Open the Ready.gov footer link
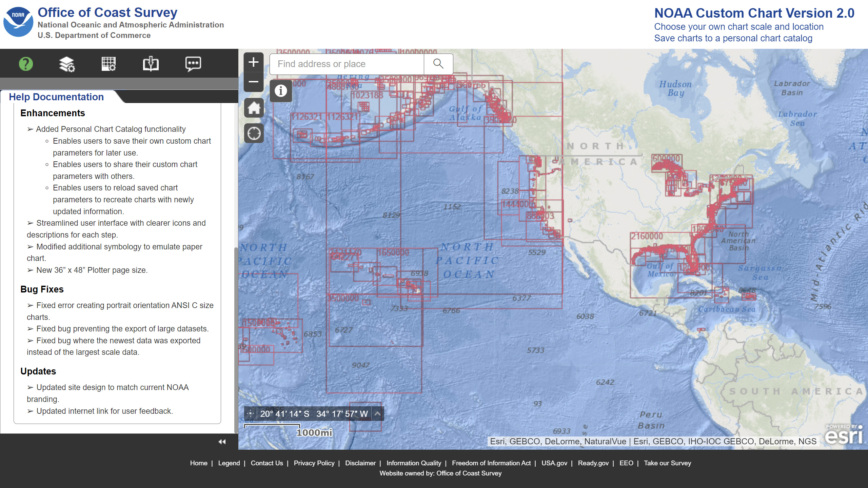 pyautogui.click(x=593, y=463)
